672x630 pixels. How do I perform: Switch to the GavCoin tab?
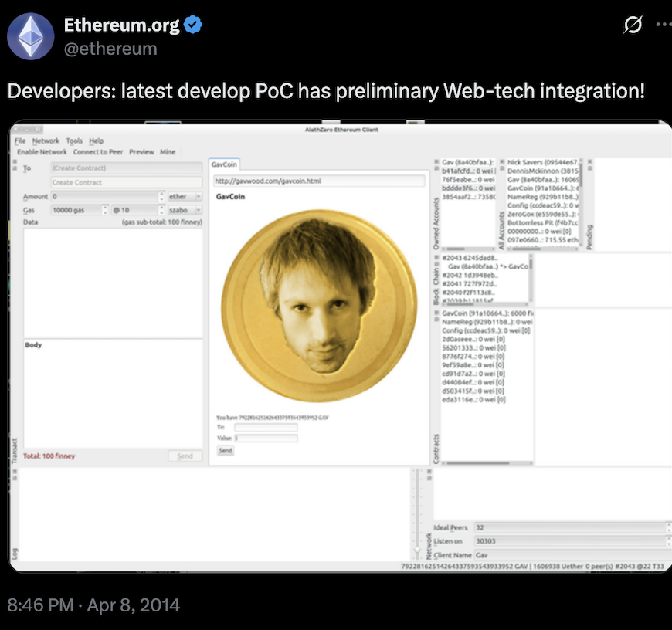point(223,164)
